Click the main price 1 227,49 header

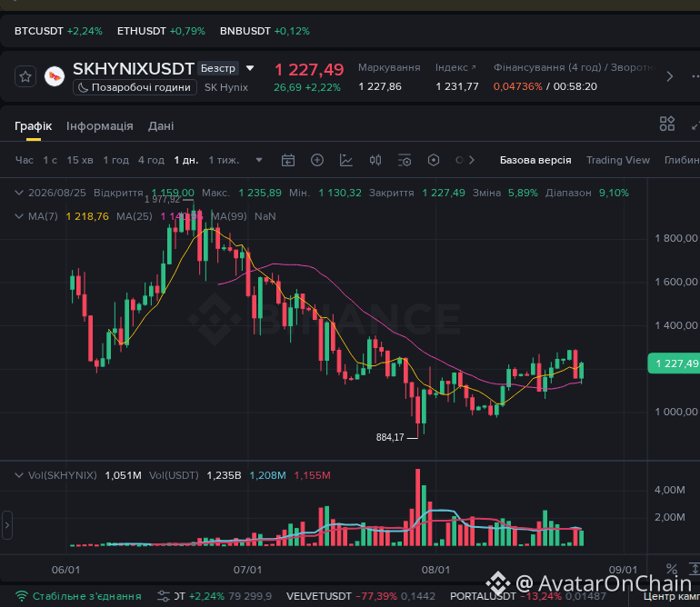coord(309,70)
